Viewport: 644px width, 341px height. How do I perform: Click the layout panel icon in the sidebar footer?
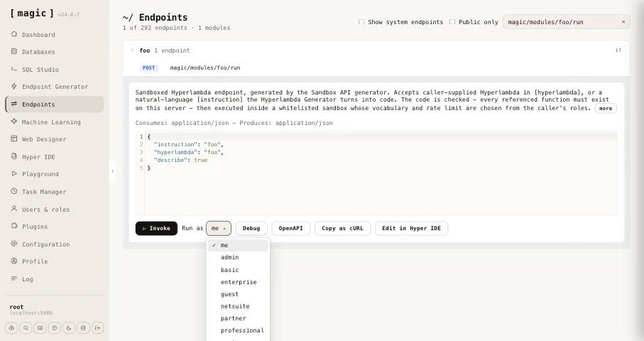pyautogui.click(x=40, y=328)
